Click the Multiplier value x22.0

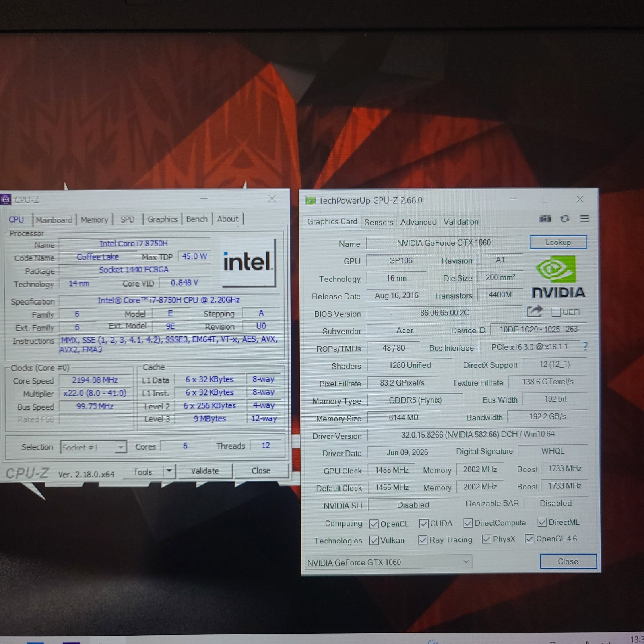95,393
